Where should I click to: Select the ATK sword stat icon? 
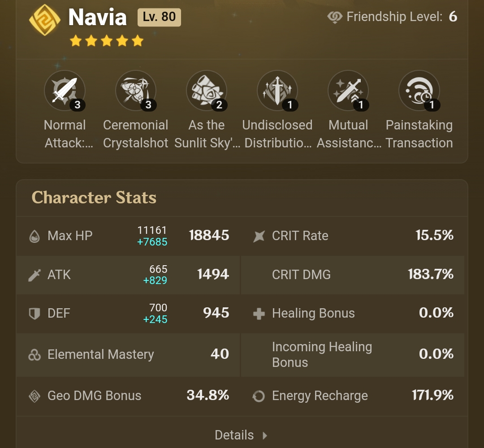(35, 275)
